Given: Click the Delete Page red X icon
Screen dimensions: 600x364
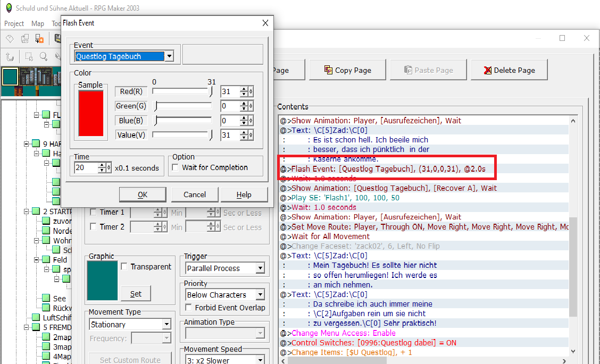Looking at the screenshot, I should [x=488, y=70].
